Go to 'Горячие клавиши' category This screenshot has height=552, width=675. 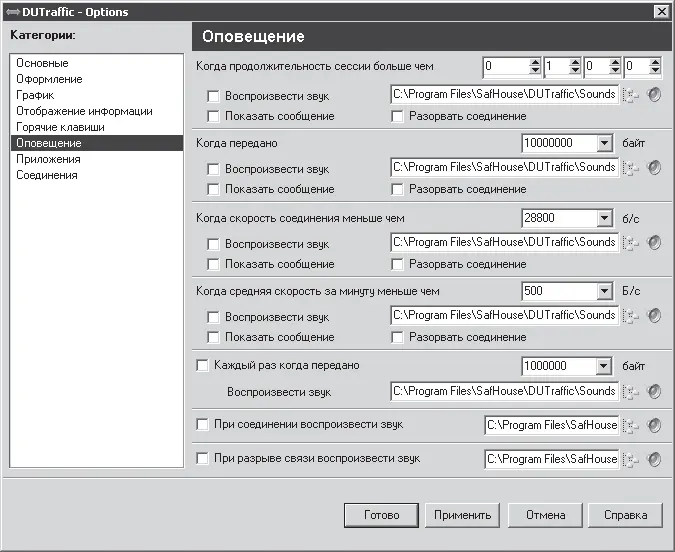tap(97, 127)
